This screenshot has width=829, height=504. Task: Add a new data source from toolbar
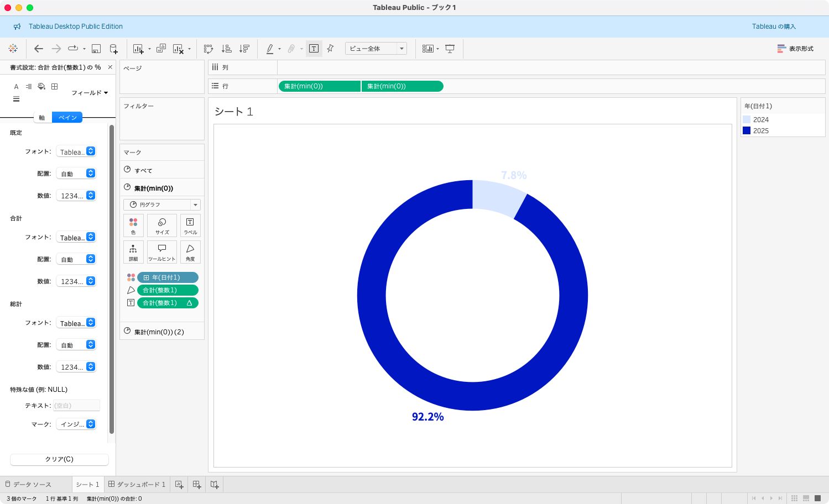(113, 49)
